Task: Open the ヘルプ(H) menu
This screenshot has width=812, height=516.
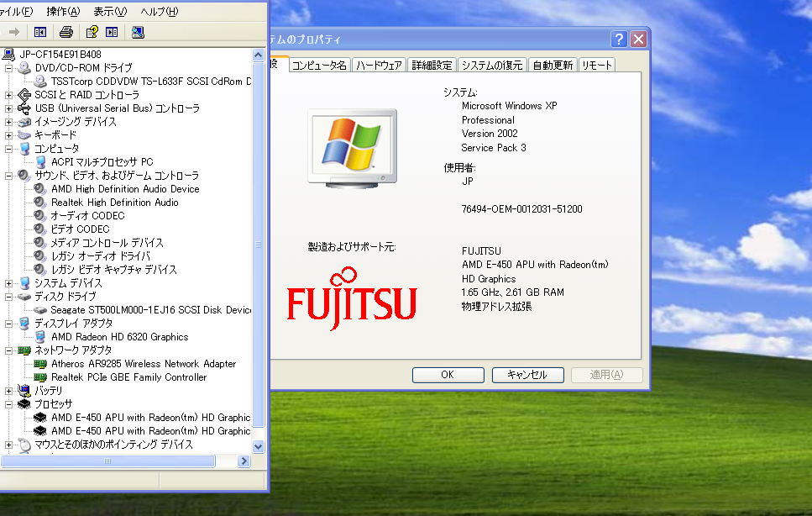Action: point(160,12)
